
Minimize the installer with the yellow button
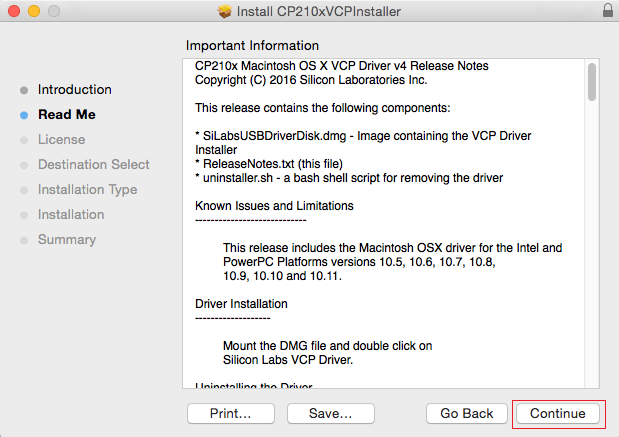[33, 12]
